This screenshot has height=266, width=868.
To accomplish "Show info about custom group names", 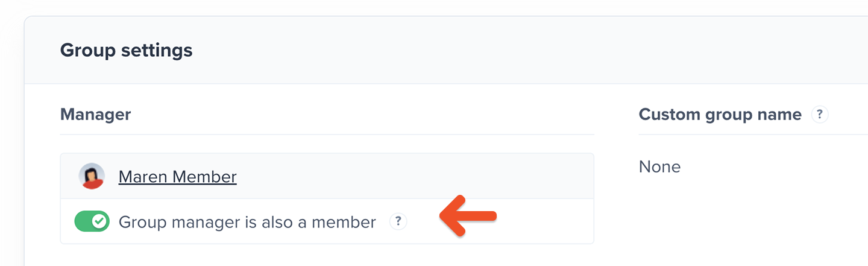I will coord(820,114).
